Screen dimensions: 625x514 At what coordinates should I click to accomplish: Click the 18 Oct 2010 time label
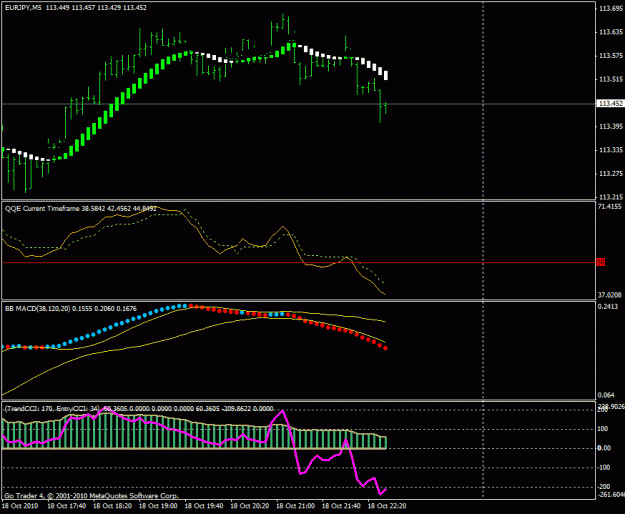20,506
